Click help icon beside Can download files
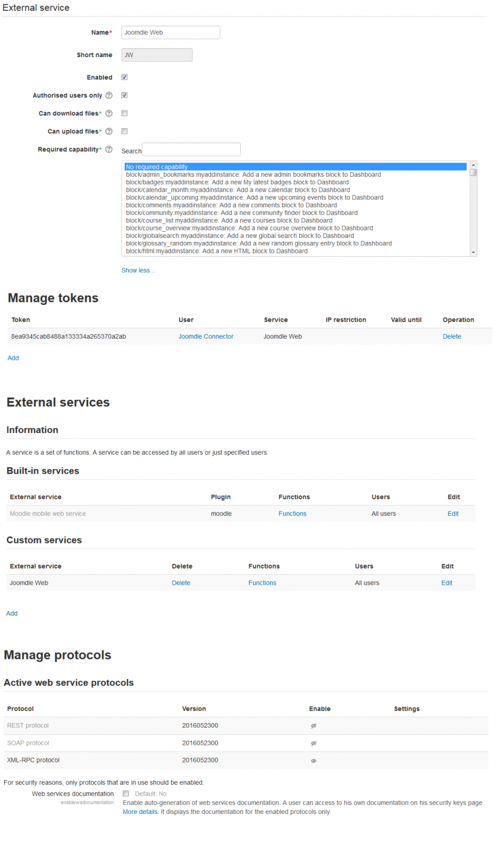Image resolution: width=504 pixels, height=858 pixels. pos(109,113)
